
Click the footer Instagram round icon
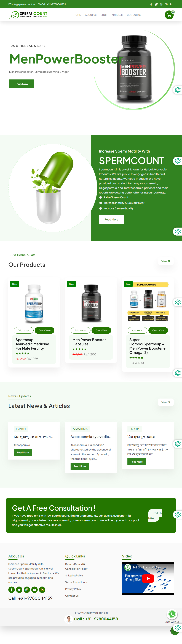coord(27,590)
